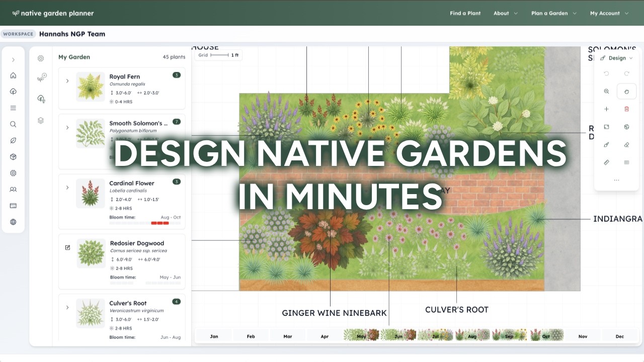Click the plus add tool in Design toolbar
The height and width of the screenshot is (362, 644).
(x=606, y=109)
